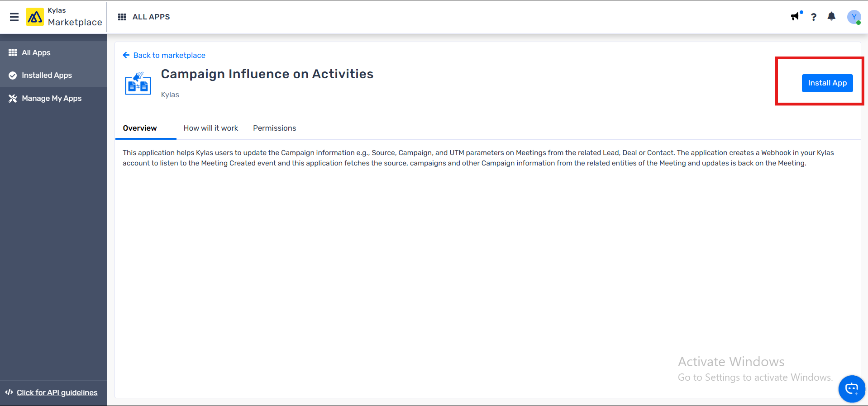Open the hamburger menu icon
Screen dimensions: 868x406
[x=14, y=17]
